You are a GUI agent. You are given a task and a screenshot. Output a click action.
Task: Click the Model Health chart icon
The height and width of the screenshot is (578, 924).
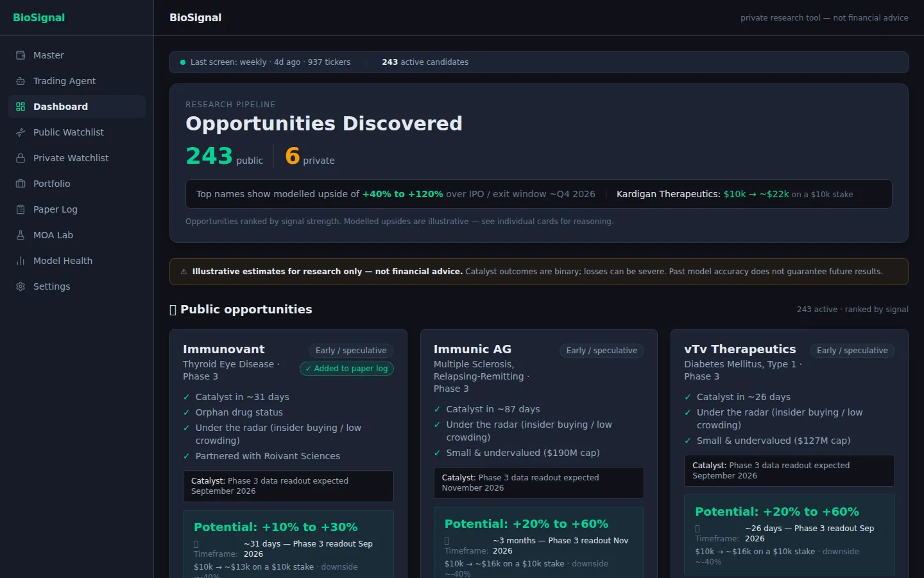(x=21, y=261)
